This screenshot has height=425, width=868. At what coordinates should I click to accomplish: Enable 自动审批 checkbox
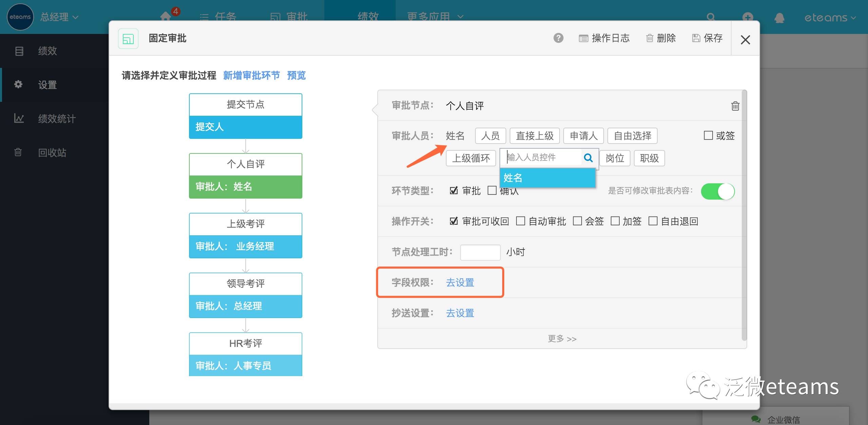(x=521, y=221)
